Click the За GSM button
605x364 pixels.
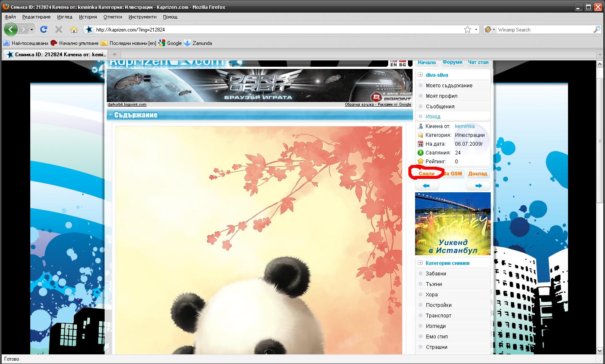[452, 173]
